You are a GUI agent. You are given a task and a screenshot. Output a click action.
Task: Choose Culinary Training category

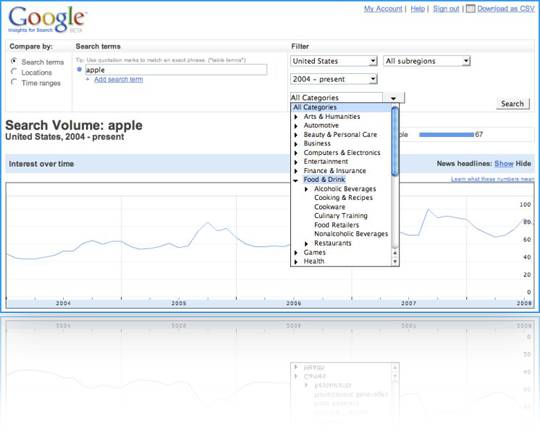341,216
